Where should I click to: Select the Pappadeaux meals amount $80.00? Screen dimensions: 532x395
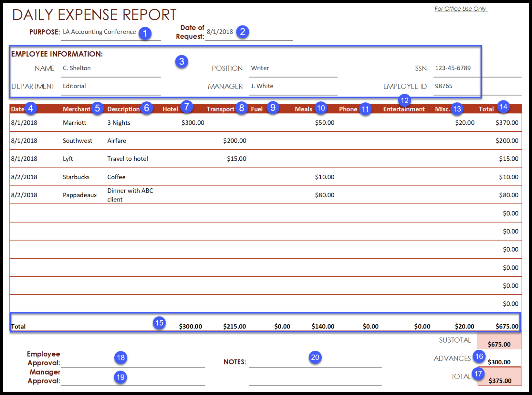324,195
